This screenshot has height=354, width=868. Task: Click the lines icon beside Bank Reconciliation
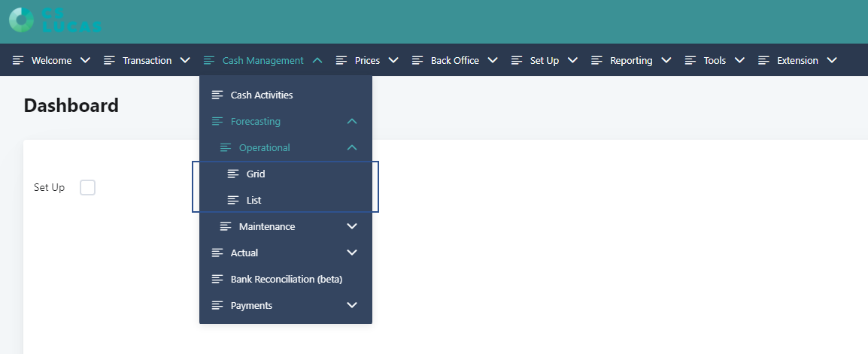point(217,280)
